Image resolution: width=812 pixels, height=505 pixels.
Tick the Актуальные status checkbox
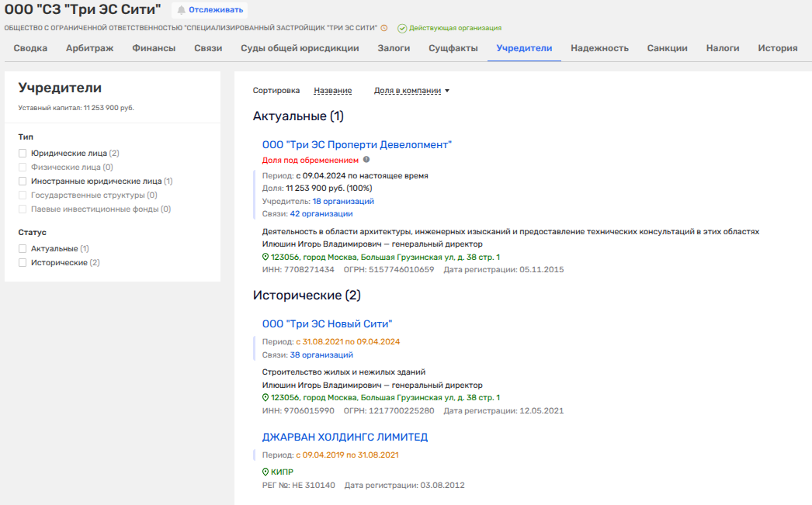click(x=23, y=249)
